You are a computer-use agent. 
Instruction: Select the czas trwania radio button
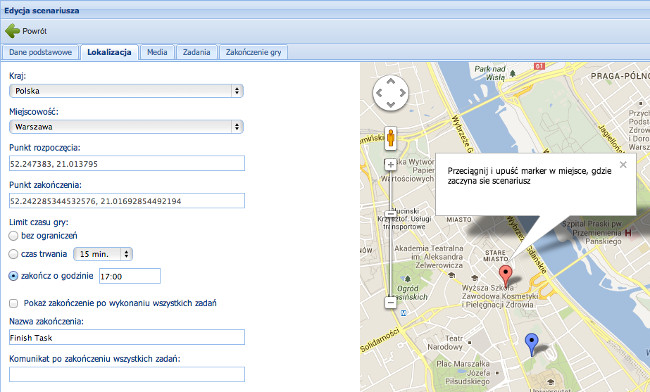tap(13, 254)
